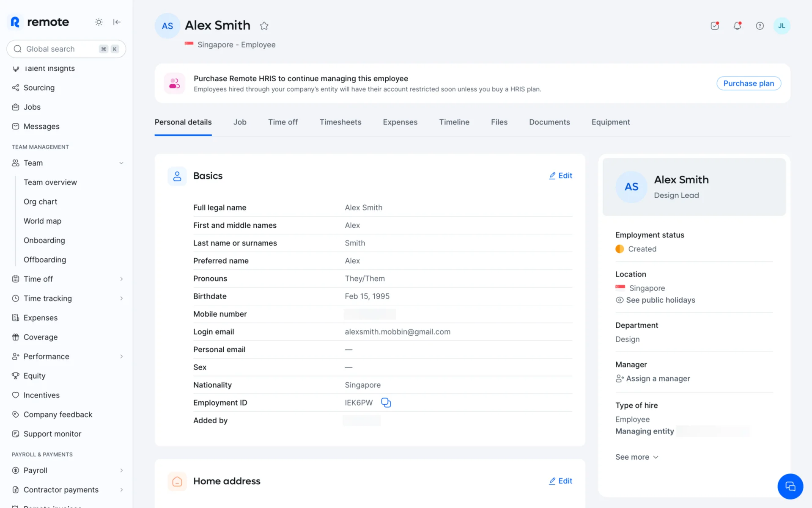The width and height of the screenshot is (812, 508).
Task: Open the tasks checklist icon in header
Action: tap(715, 26)
